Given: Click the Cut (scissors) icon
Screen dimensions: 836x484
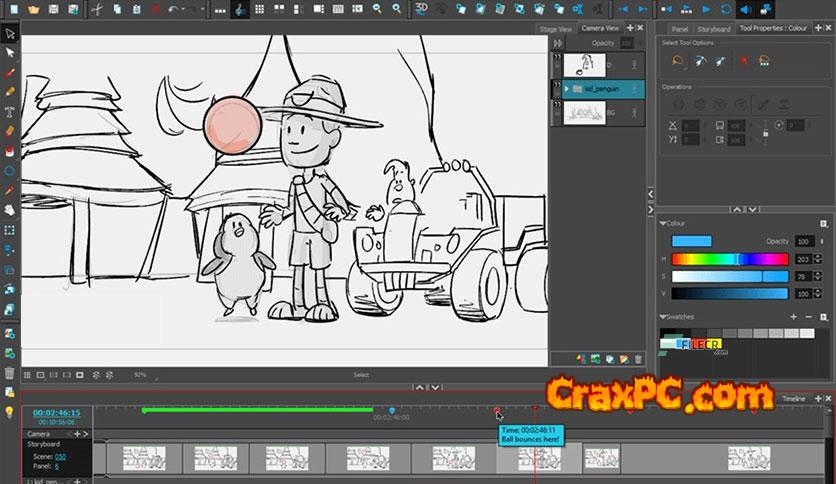Looking at the screenshot, I should click(x=97, y=9).
